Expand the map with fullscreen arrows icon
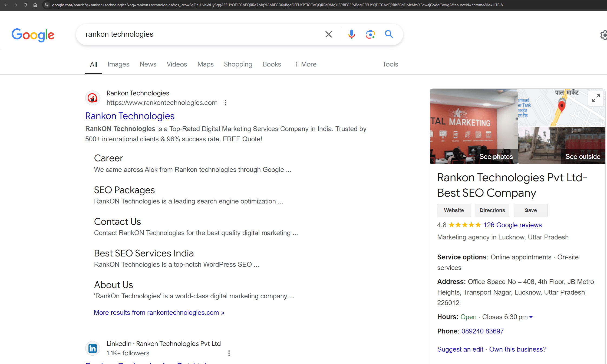Image resolution: width=607 pixels, height=364 pixels. pyautogui.click(x=596, y=98)
